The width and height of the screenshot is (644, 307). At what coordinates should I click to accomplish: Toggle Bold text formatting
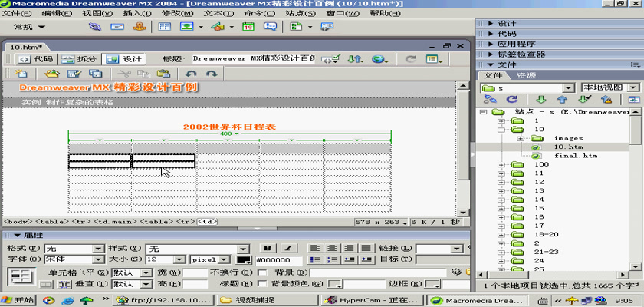point(268,248)
